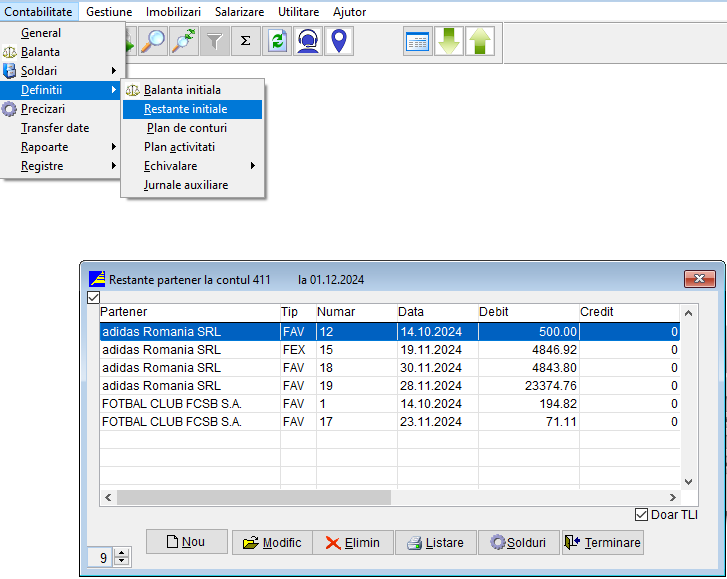
Task: Click the Terminare button
Action: point(602,542)
